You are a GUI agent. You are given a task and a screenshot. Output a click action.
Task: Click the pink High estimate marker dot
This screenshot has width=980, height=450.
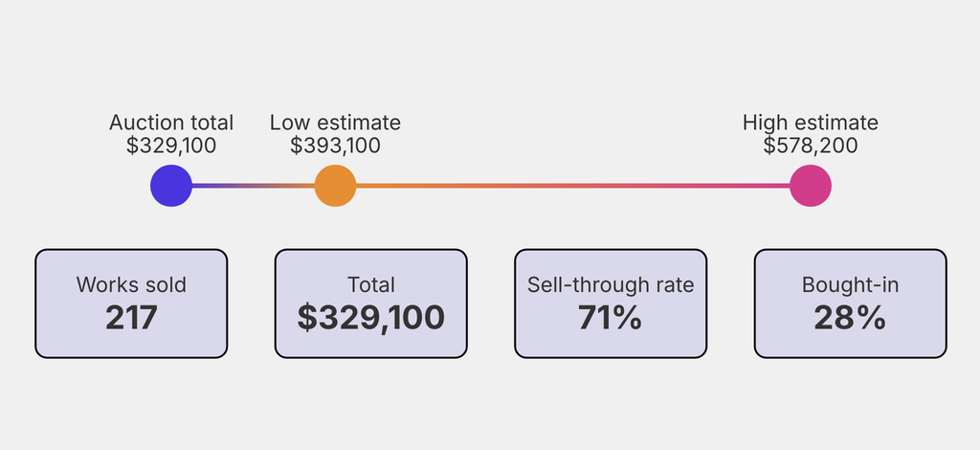811,186
